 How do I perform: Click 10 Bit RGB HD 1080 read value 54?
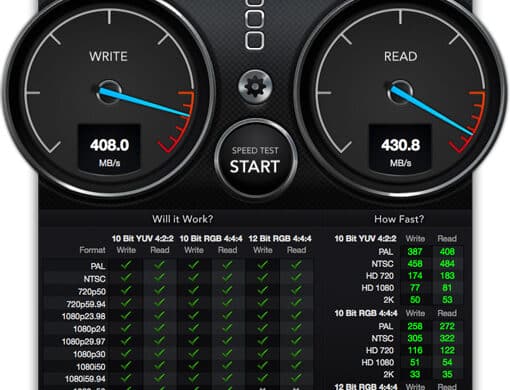447,362
